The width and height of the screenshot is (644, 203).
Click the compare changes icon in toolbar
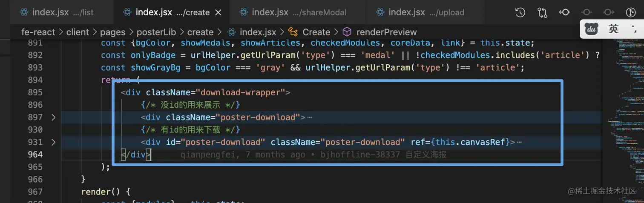tap(542, 12)
